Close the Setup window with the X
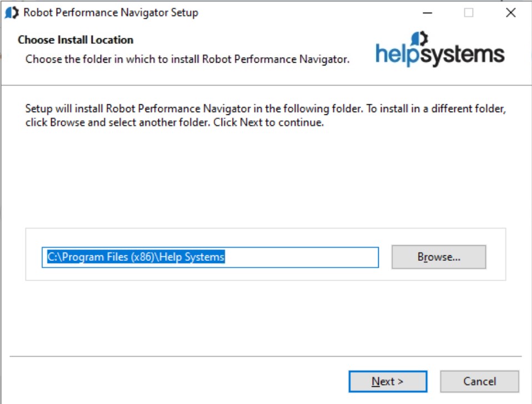This screenshot has width=532, height=404. pyautogui.click(x=510, y=13)
